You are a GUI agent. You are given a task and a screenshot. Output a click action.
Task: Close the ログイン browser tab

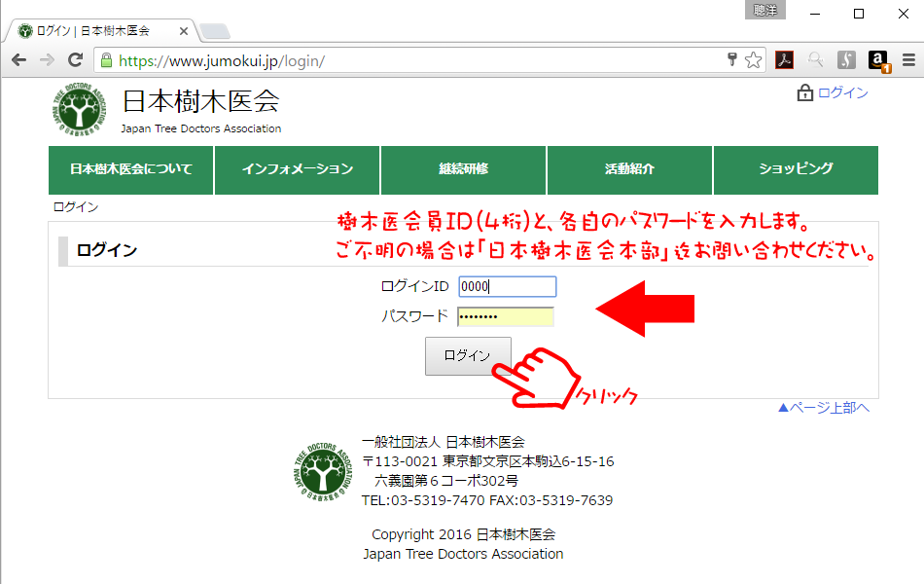(184, 31)
